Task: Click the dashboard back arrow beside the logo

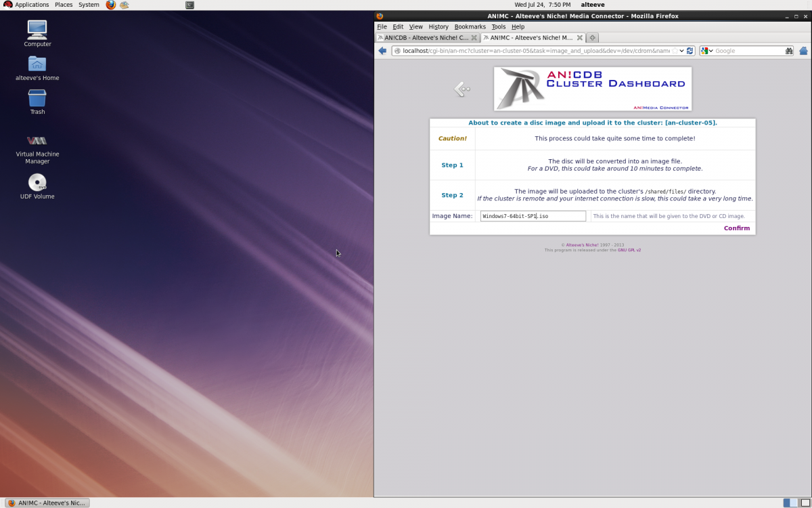Action: click(461, 89)
